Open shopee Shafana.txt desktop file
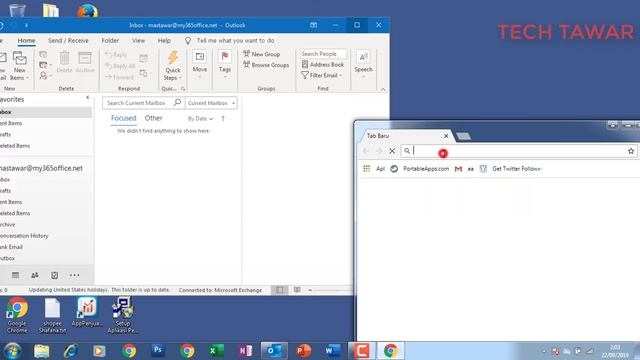Image resolution: width=640 pixels, height=360 pixels. pyautogui.click(x=52, y=316)
